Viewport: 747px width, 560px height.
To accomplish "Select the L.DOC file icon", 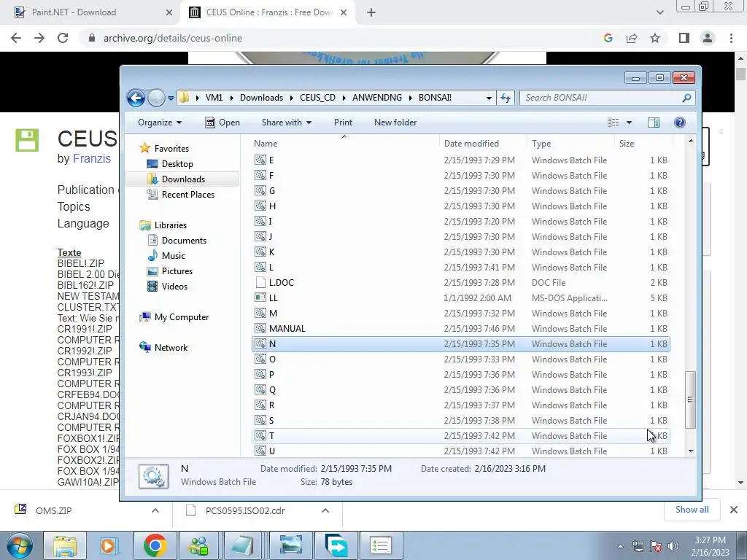I will point(260,282).
